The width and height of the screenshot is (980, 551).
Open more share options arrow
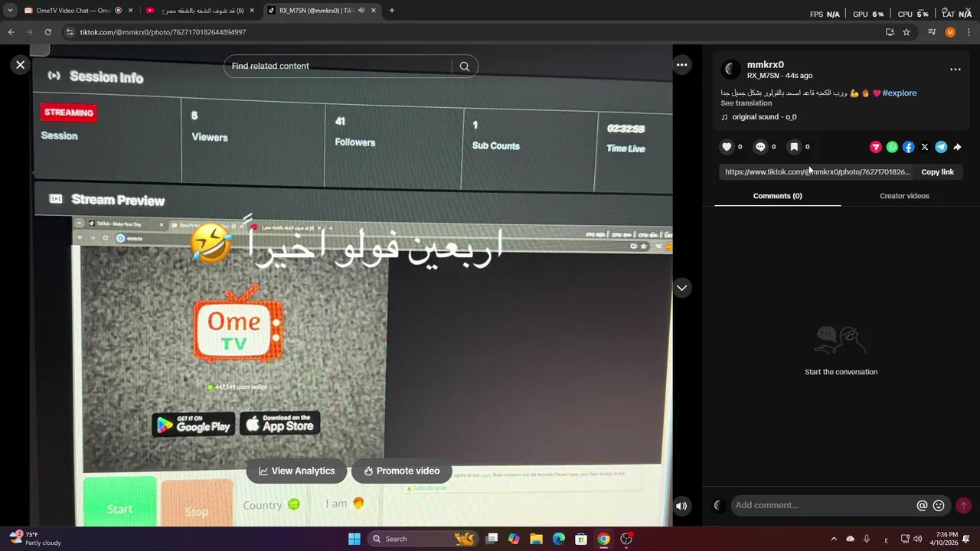click(x=957, y=147)
